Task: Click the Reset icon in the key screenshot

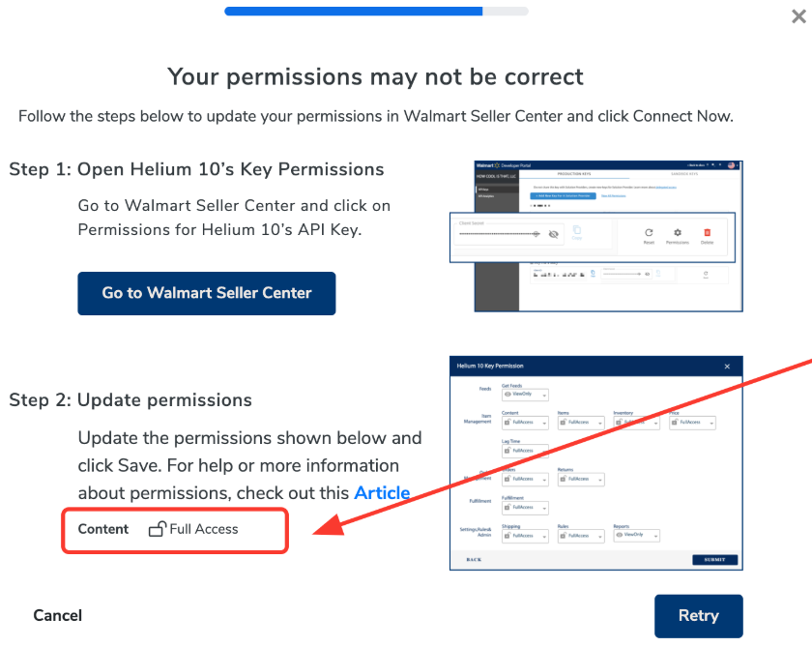Action: coord(650,234)
